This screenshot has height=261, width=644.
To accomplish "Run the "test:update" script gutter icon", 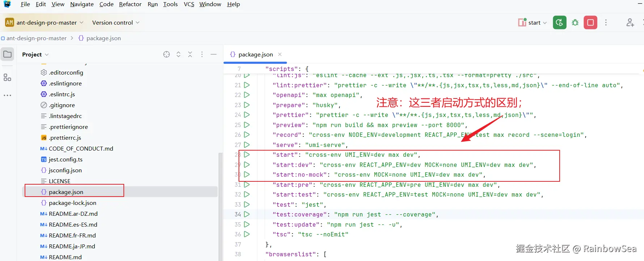I will [247, 224].
